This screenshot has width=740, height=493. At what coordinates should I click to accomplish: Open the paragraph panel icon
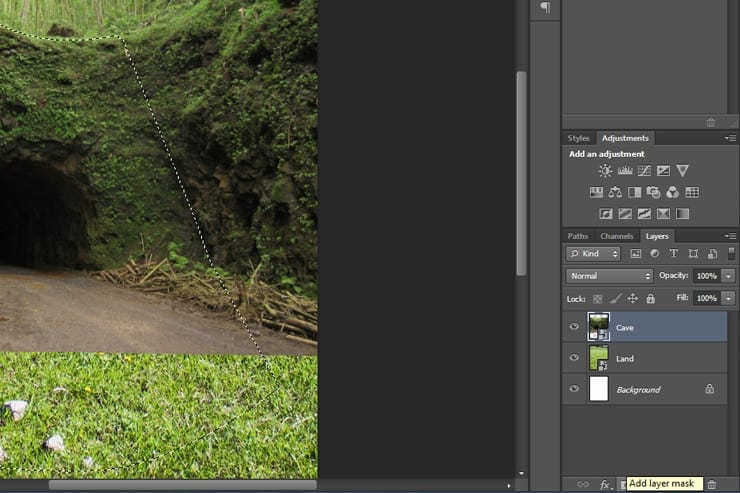(x=545, y=7)
